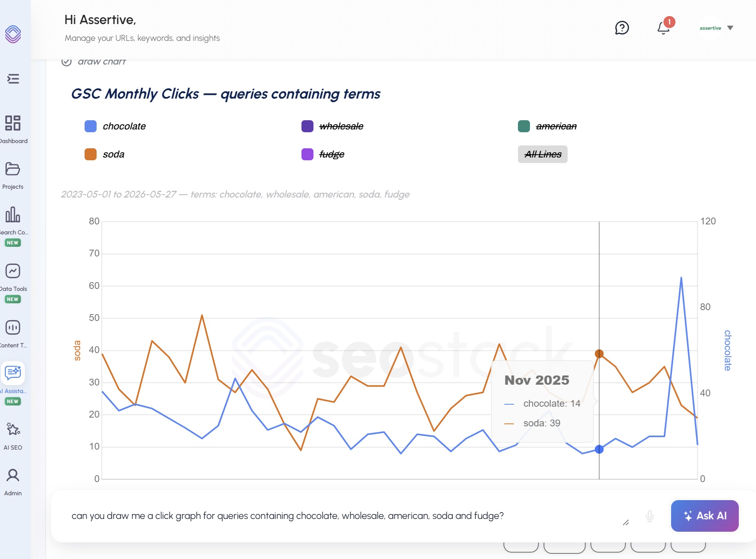
Task: Open the Projects folder icon
Action: (13, 169)
